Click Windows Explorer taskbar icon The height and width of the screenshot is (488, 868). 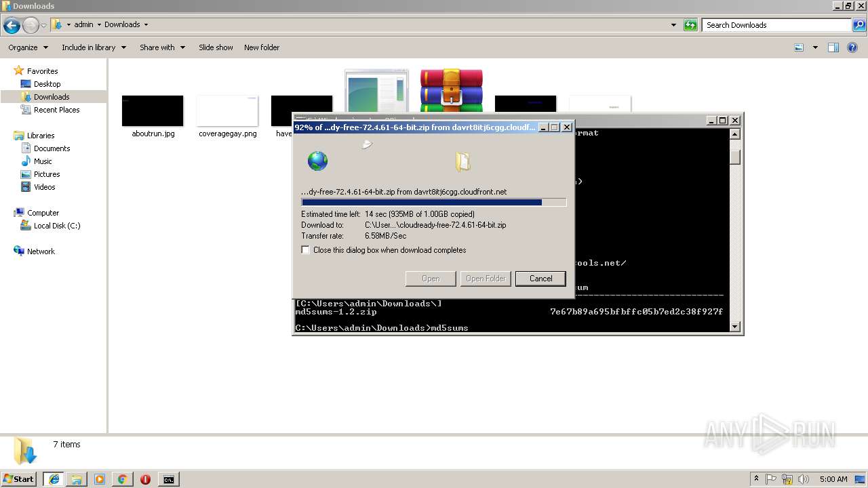pyautogui.click(x=77, y=479)
